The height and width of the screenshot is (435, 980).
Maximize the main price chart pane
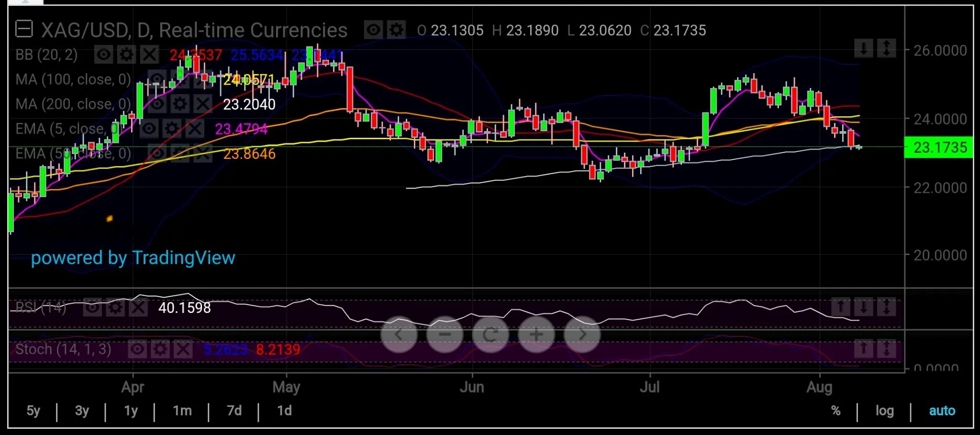click(x=886, y=48)
